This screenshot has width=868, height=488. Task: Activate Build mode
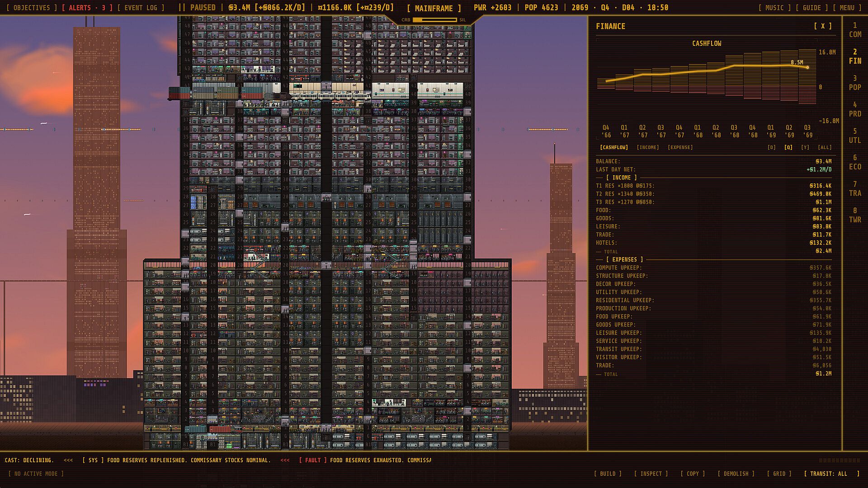tap(608, 474)
